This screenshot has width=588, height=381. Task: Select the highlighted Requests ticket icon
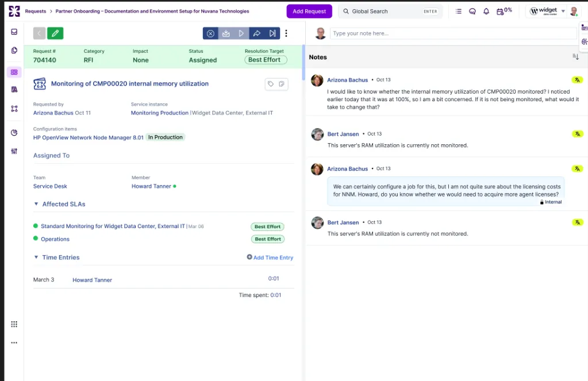pyautogui.click(x=14, y=72)
